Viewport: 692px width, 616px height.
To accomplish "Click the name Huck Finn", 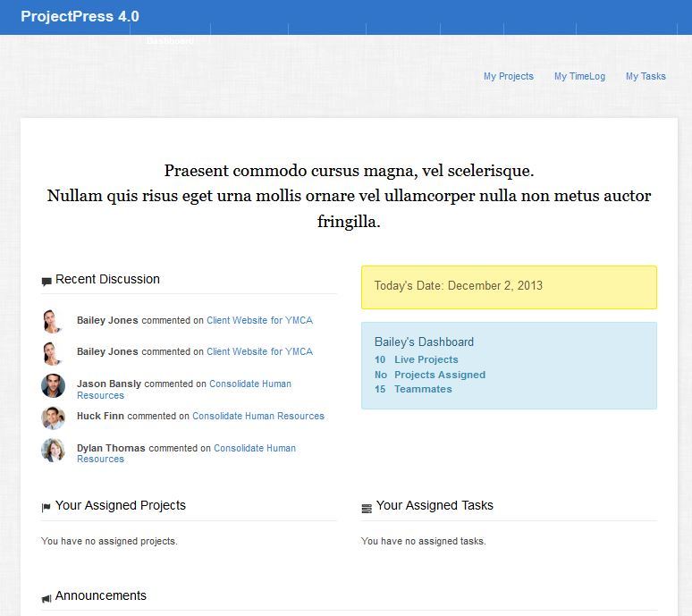I will coord(100,416).
